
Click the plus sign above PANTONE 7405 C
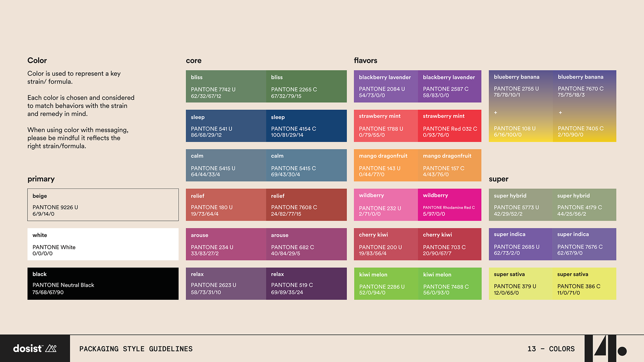click(560, 112)
